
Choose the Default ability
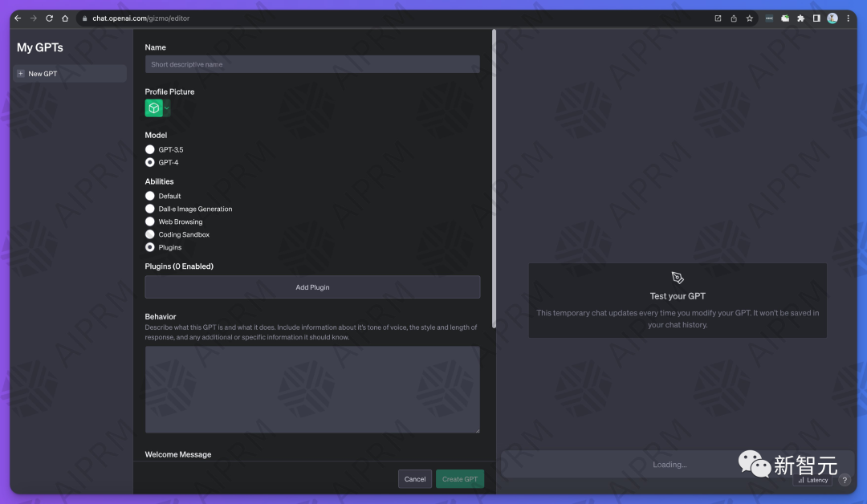point(150,196)
